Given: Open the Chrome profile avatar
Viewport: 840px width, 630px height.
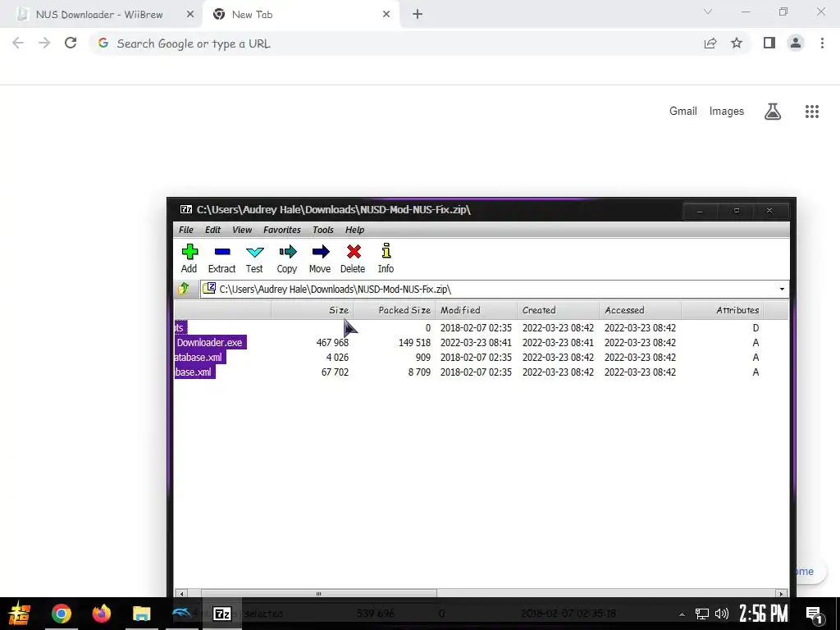Looking at the screenshot, I should click(796, 43).
